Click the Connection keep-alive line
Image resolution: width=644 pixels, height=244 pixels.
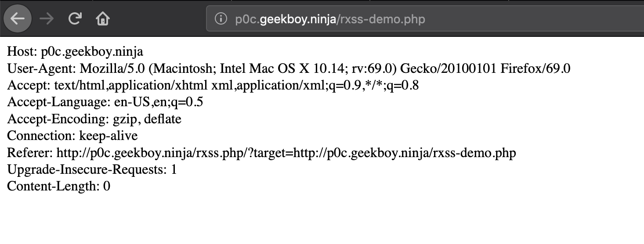[72, 136]
